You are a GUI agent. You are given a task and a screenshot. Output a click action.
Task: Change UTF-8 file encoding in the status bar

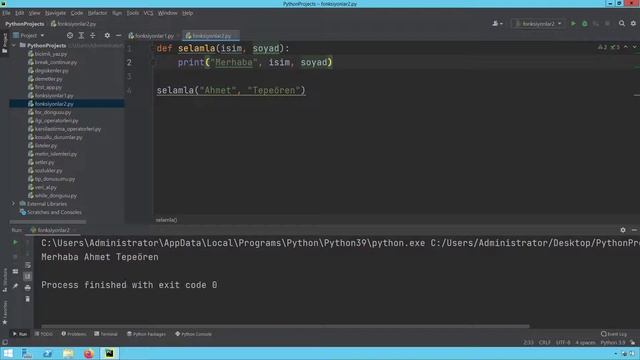563,342
